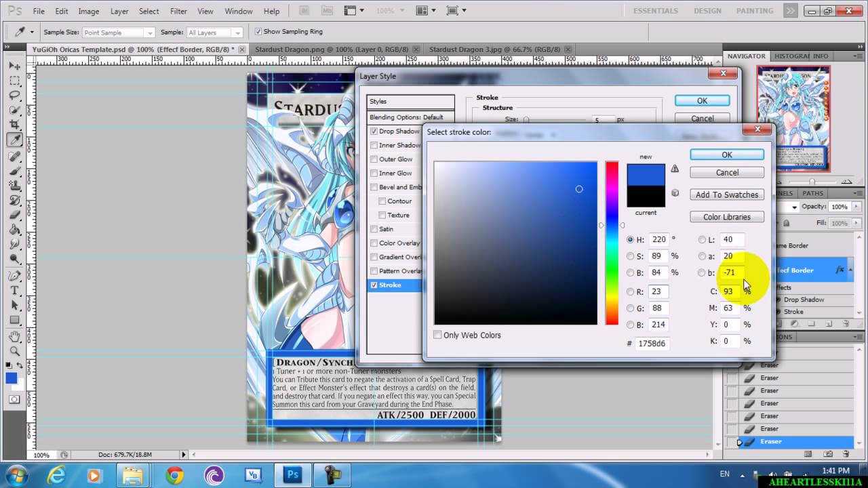This screenshot has width=868, height=488.
Task: Select the Zoom tool in the toolbox
Action: click(x=14, y=351)
